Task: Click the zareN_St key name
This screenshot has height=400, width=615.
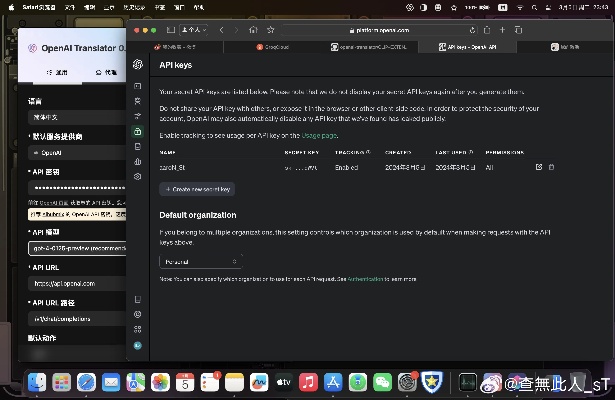Action: 172,167
